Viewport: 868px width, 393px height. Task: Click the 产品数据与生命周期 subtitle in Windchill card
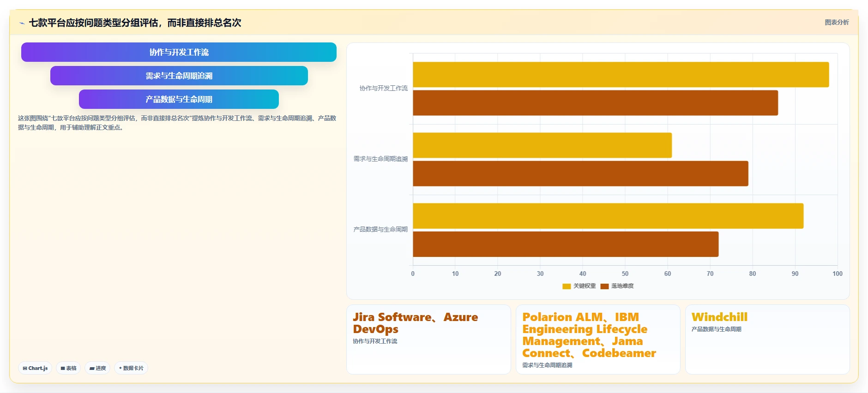click(717, 329)
